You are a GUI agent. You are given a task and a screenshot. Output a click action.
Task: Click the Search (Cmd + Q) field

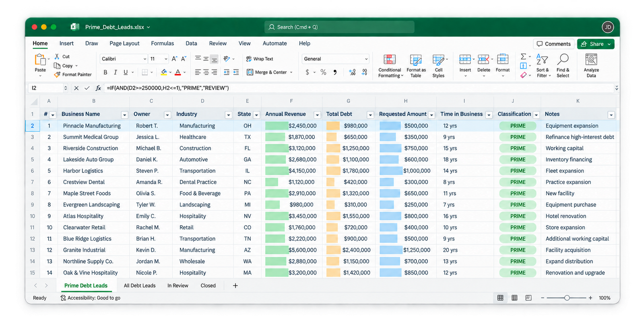(x=339, y=27)
